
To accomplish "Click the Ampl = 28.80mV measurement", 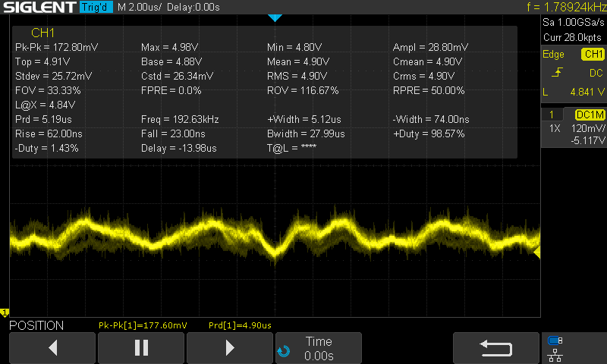I will click(430, 47).
